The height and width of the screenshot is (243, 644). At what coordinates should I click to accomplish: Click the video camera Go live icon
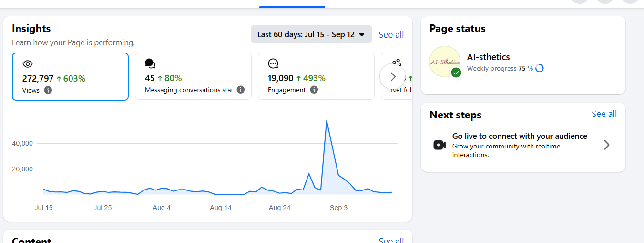440,145
